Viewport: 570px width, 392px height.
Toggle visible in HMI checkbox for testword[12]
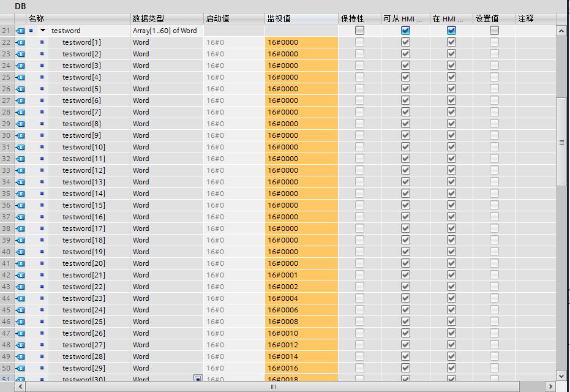pyautogui.click(x=451, y=170)
